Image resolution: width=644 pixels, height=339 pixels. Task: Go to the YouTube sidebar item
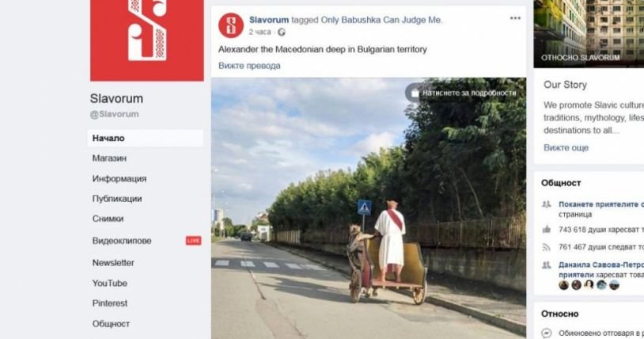tap(110, 284)
